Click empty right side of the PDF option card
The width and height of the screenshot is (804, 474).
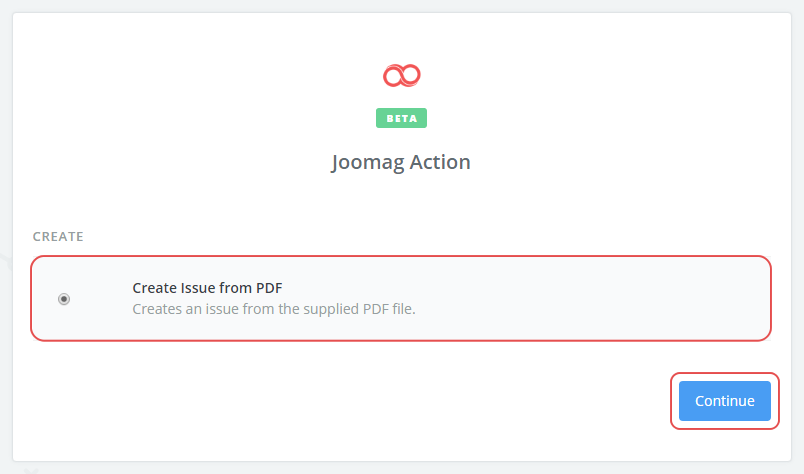point(620,299)
